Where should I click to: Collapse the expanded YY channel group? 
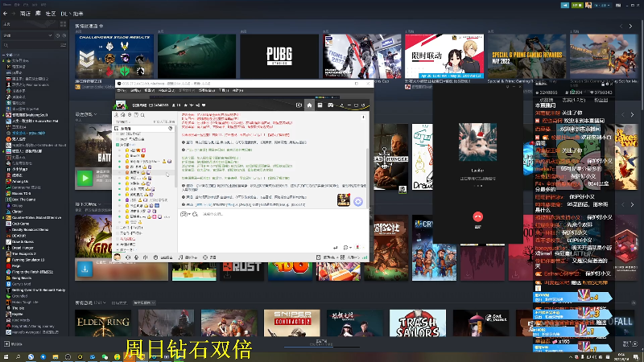point(118,145)
